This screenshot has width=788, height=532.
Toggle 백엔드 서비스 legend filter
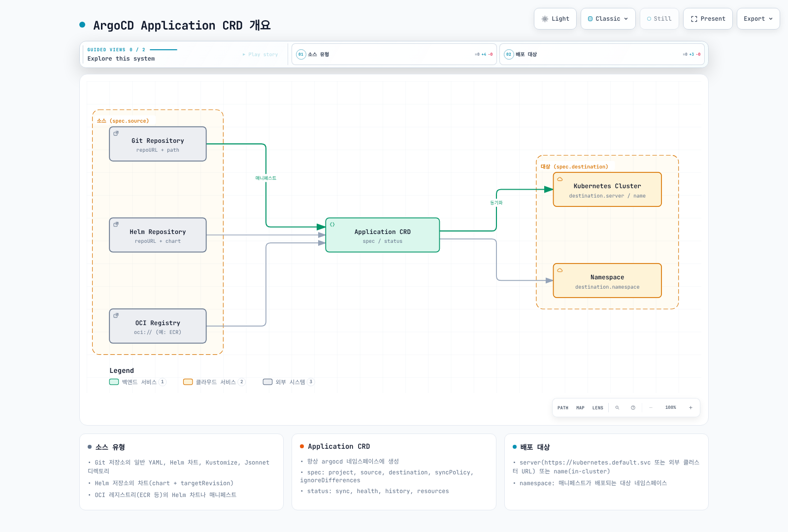coord(138,382)
